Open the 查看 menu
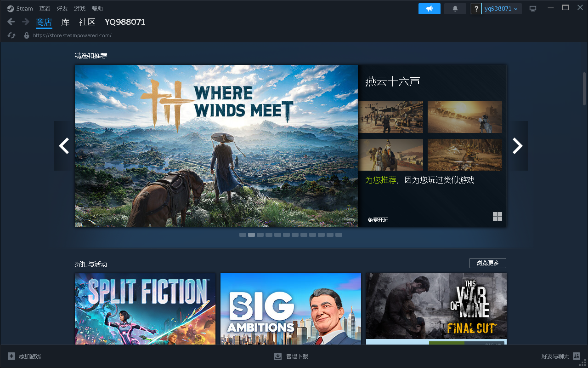The image size is (588, 368). click(45, 9)
